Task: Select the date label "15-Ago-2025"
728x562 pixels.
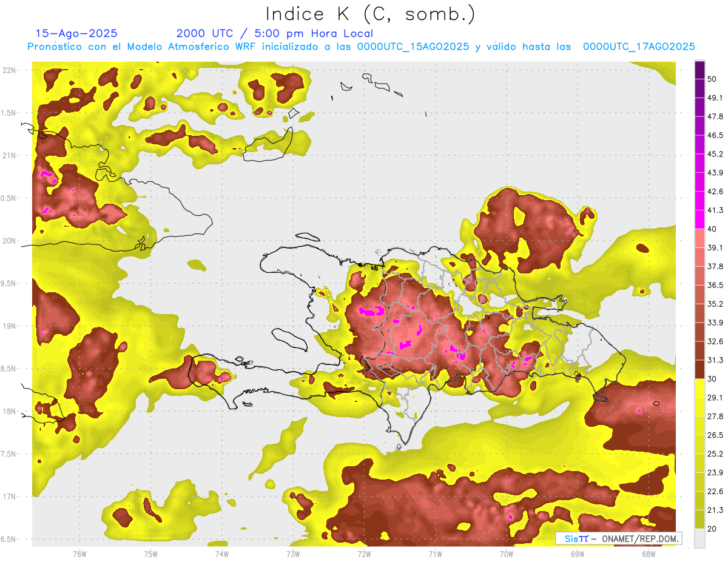Action: 76,33
